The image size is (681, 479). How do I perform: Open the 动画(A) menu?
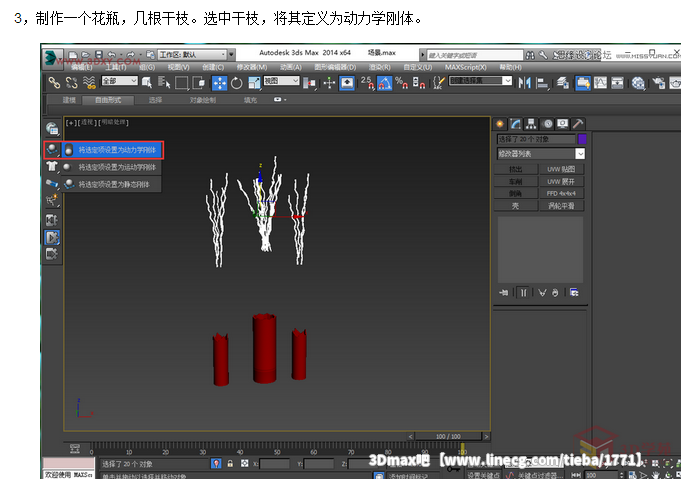point(291,67)
